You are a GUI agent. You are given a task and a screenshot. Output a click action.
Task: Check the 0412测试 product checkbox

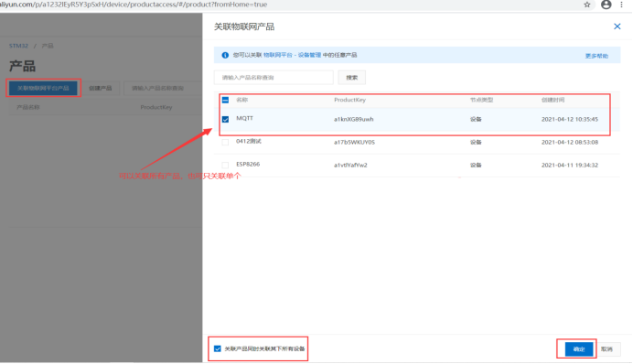tap(225, 142)
